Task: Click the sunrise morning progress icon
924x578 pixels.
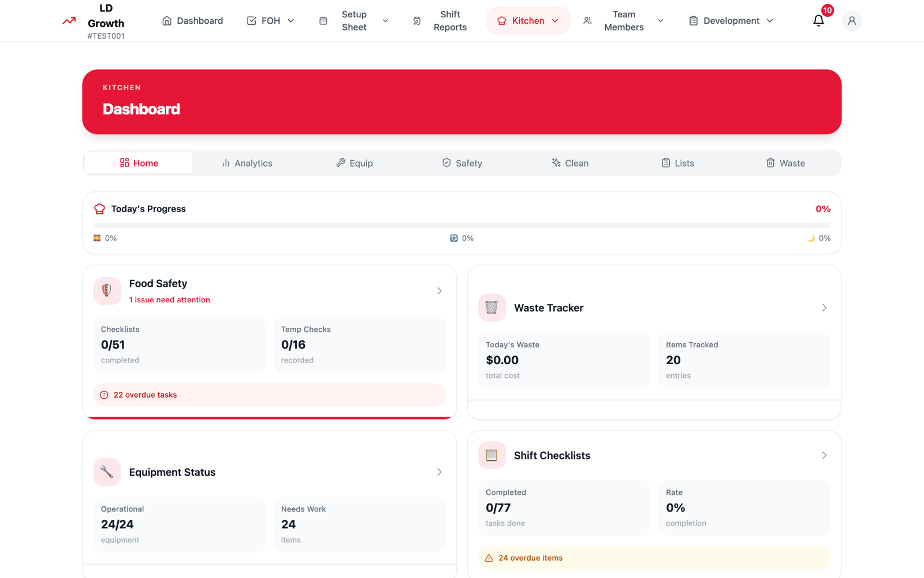Action: (97, 238)
